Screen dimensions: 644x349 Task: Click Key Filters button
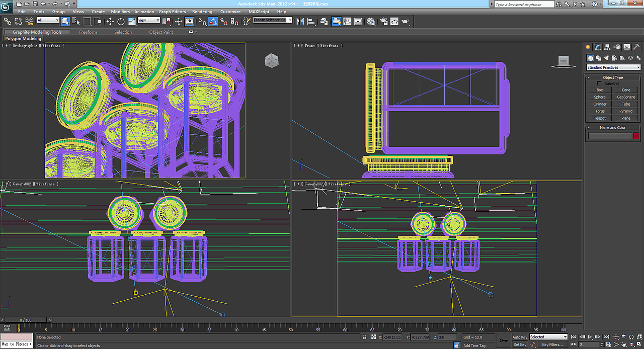[x=552, y=344]
